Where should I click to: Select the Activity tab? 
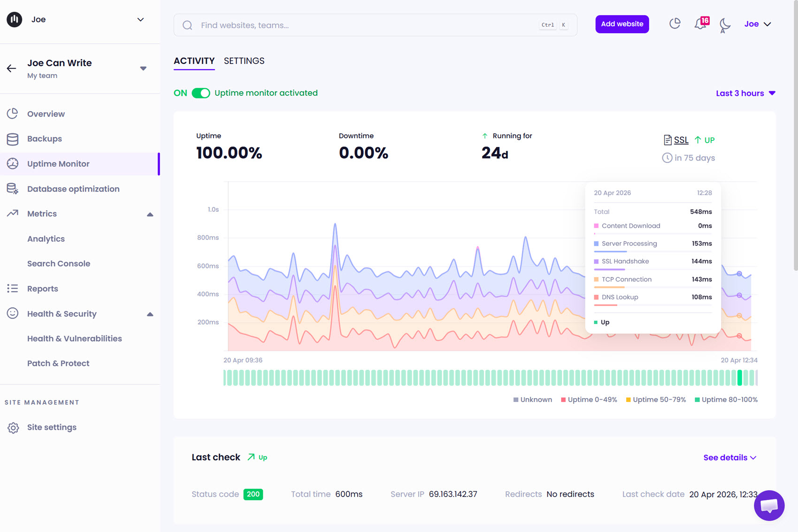[x=194, y=61]
